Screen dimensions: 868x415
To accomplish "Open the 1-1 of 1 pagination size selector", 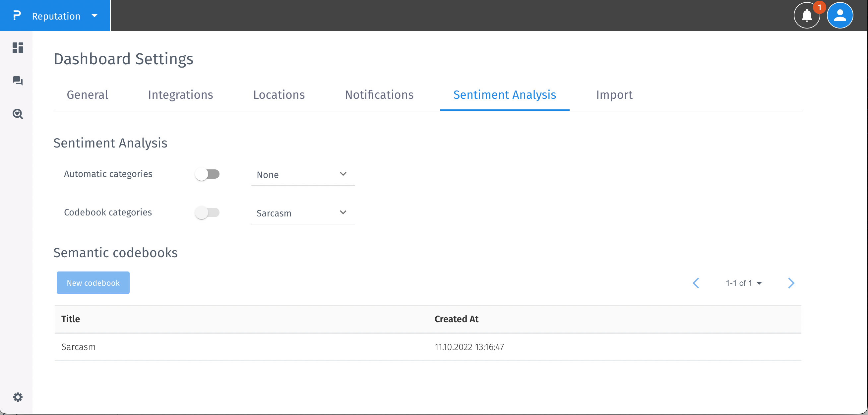I will click(744, 283).
